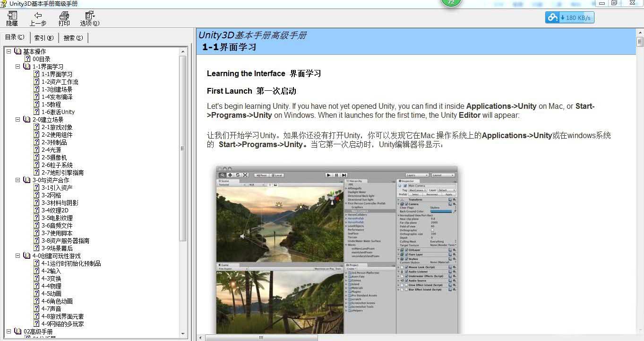Open topic 4-4物理
The height and width of the screenshot is (341, 644).
(x=51, y=286)
